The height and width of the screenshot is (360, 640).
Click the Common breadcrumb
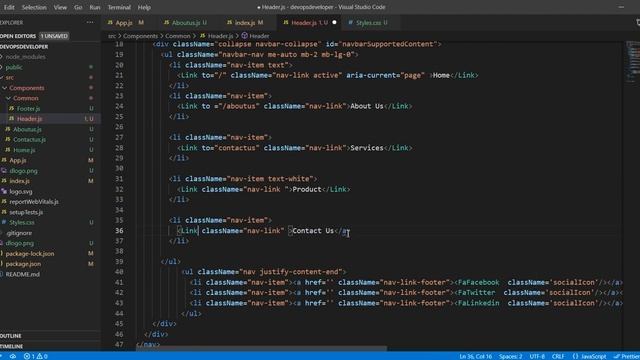(178, 36)
